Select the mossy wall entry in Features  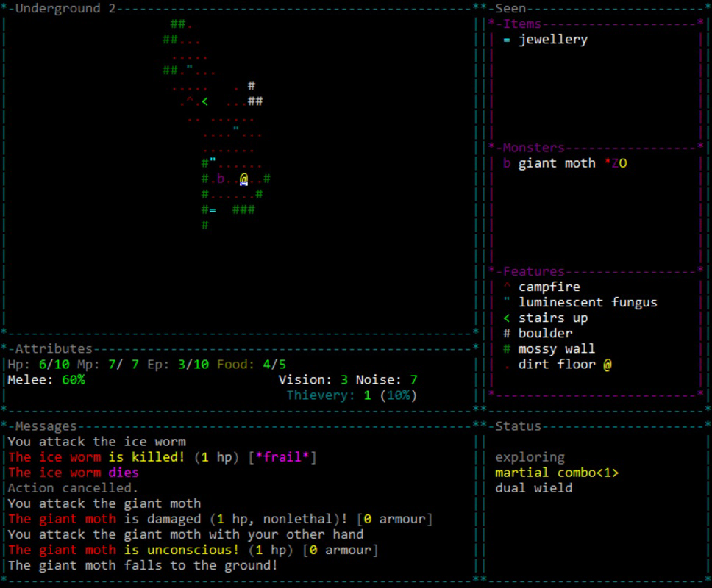point(549,349)
